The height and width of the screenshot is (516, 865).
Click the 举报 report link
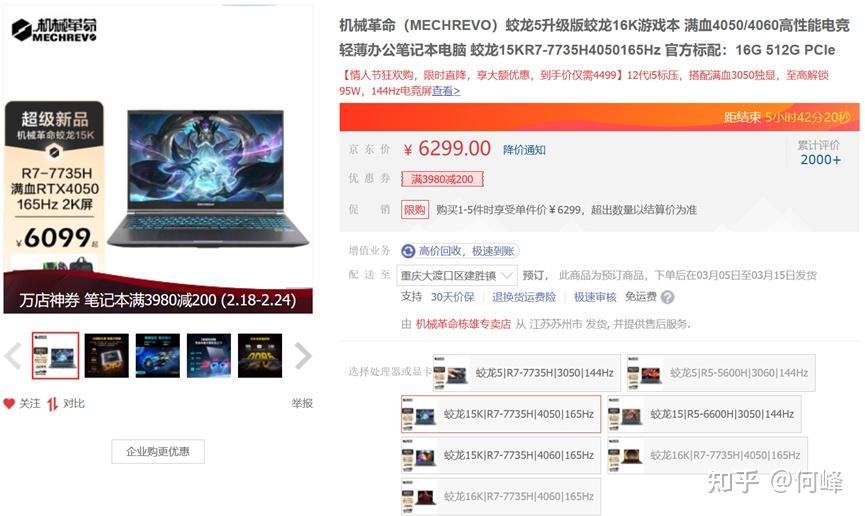tap(302, 403)
